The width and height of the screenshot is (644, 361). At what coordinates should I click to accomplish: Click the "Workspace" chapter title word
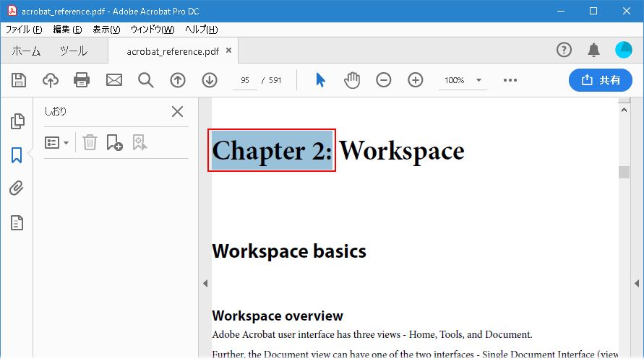[x=402, y=152]
